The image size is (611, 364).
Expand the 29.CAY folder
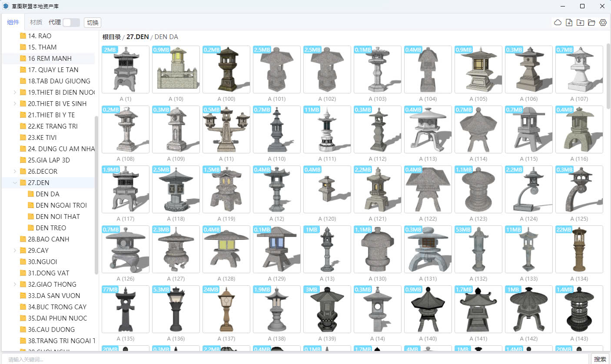pyautogui.click(x=15, y=250)
